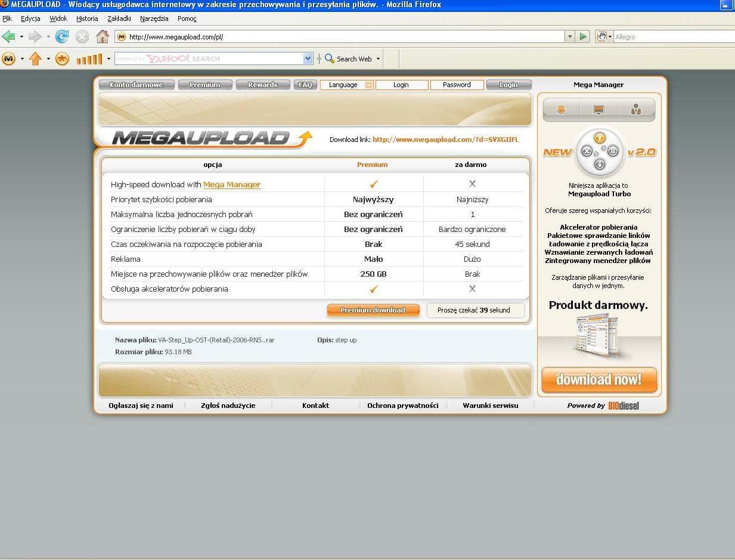Click the green Go arrow beside address bar

pos(583,37)
